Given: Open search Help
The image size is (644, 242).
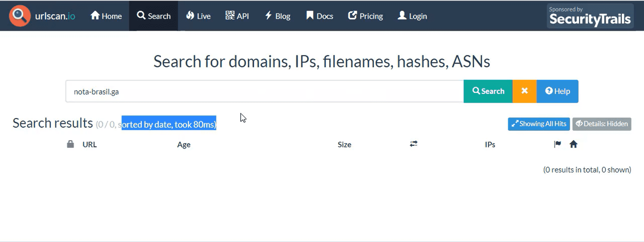Looking at the screenshot, I should pos(557,91).
